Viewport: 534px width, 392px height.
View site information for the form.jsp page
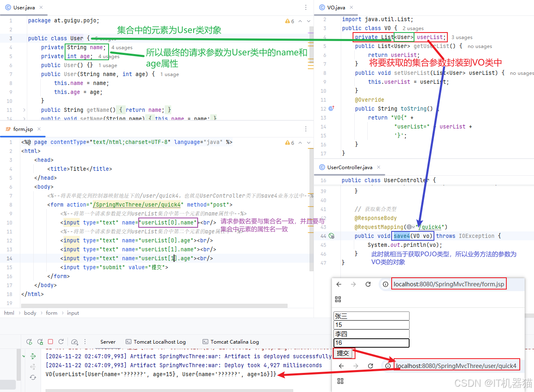pos(385,284)
